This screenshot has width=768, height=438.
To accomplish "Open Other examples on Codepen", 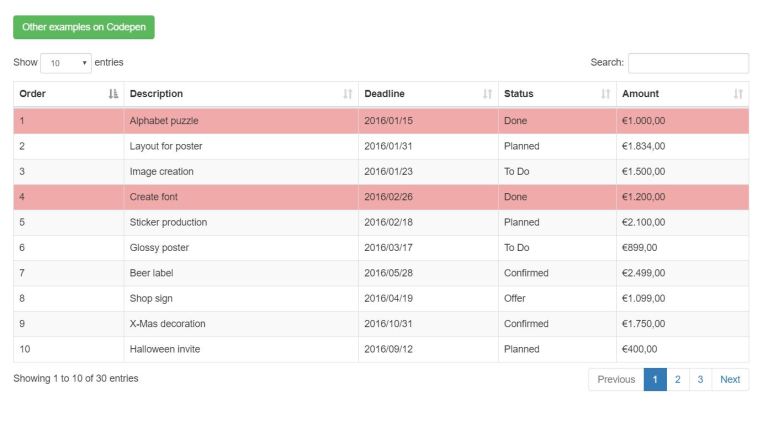I will pyautogui.click(x=84, y=27).
